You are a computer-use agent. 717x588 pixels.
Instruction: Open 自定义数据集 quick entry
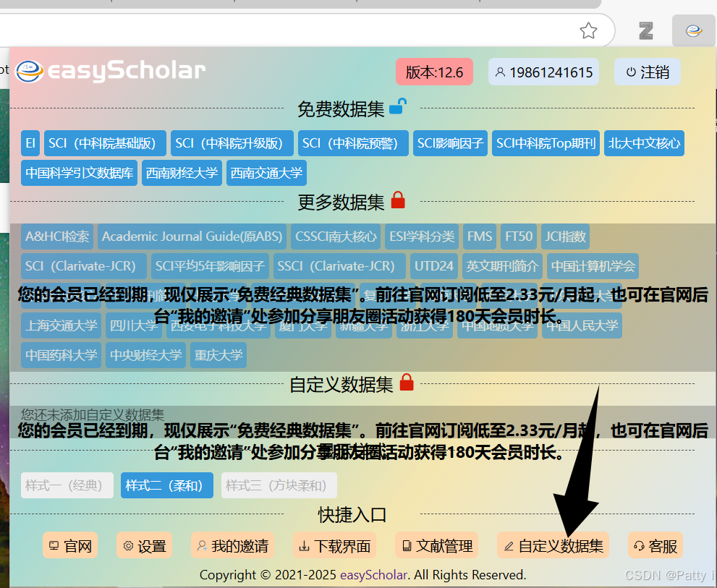tap(553, 545)
